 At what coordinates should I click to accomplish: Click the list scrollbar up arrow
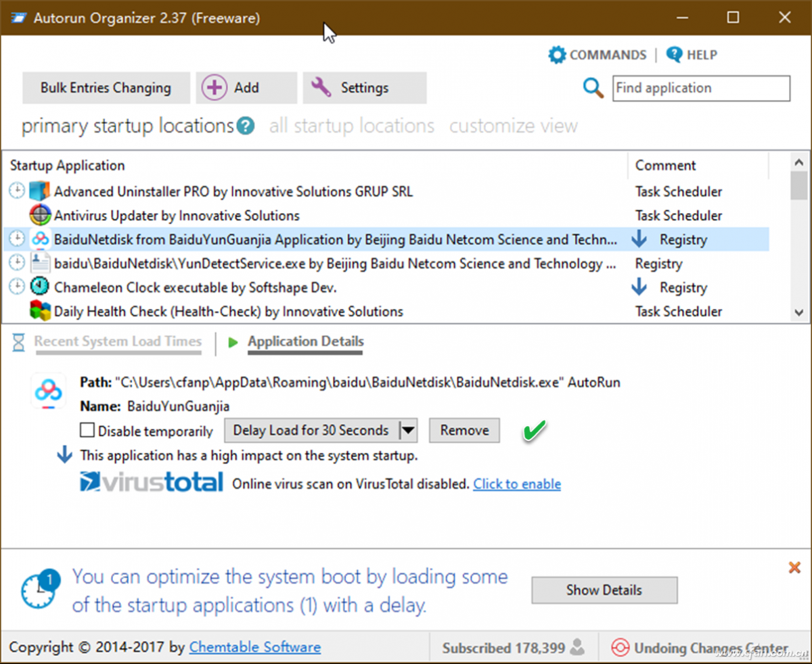pos(798,163)
